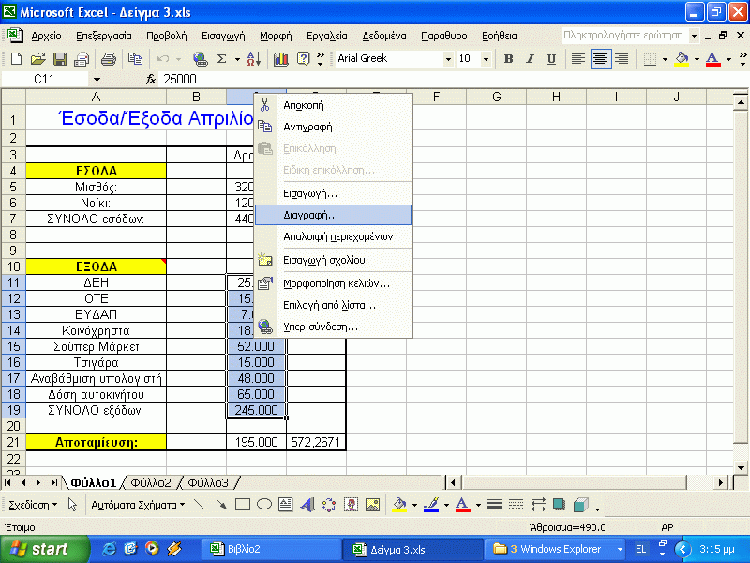The width and height of the screenshot is (750, 563).
Task: Click the Line Style icon
Action: point(494,504)
